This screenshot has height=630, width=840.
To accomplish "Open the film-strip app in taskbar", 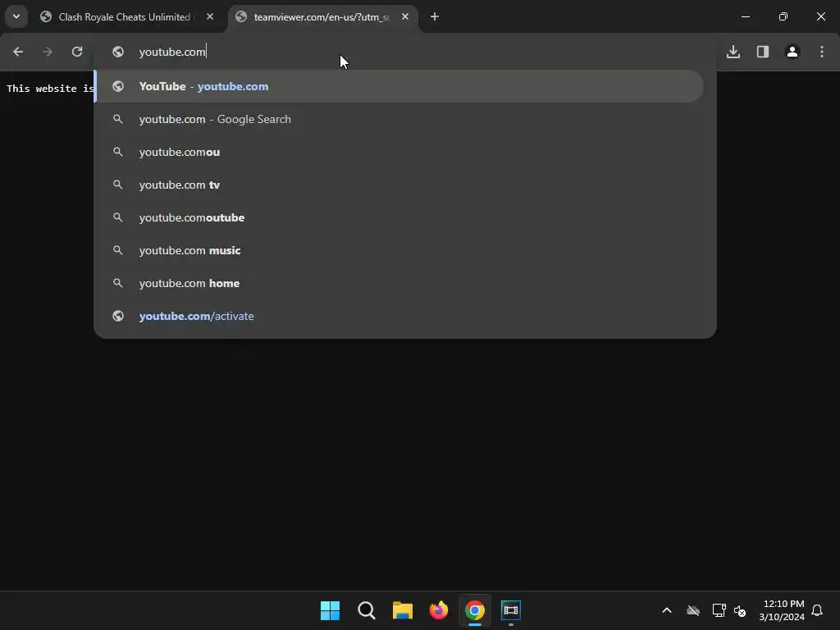I will (511, 610).
